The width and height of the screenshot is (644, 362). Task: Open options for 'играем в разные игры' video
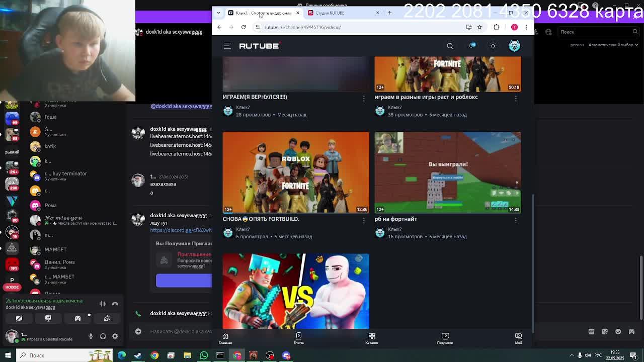tap(516, 99)
